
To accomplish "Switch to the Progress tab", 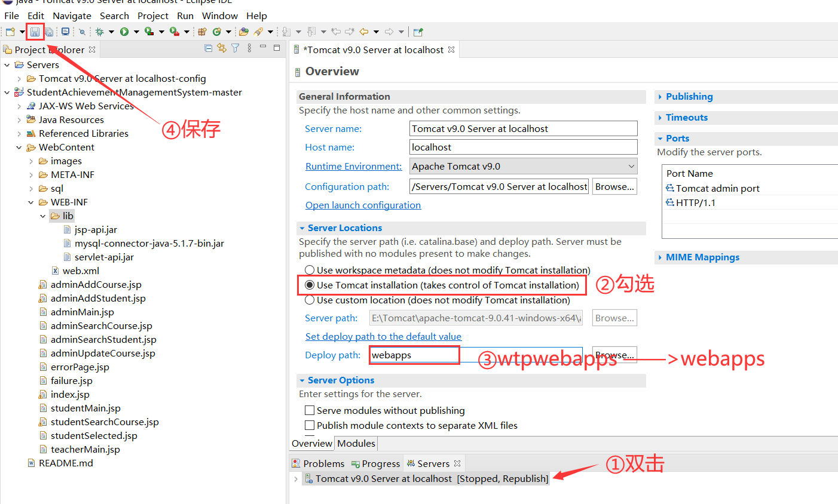I will 375,463.
